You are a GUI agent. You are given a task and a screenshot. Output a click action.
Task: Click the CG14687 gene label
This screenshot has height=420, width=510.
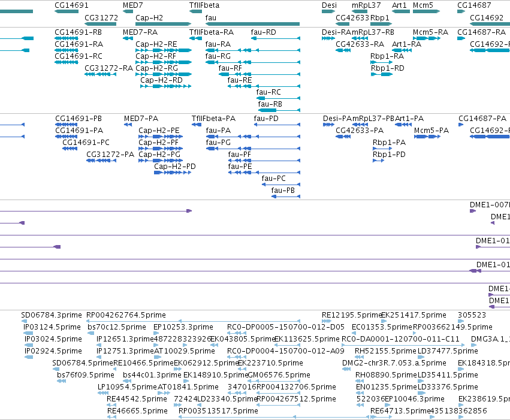474,5
